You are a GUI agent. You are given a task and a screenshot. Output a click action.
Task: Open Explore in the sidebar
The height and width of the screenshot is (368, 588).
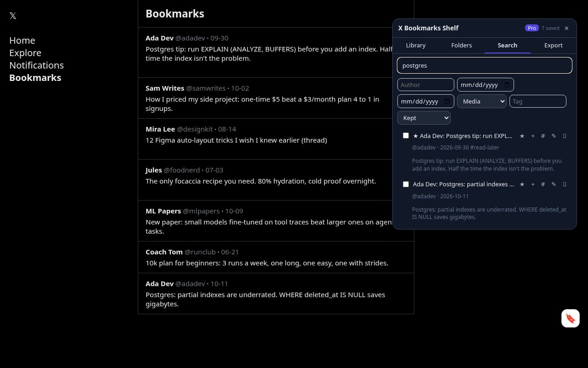tap(25, 53)
